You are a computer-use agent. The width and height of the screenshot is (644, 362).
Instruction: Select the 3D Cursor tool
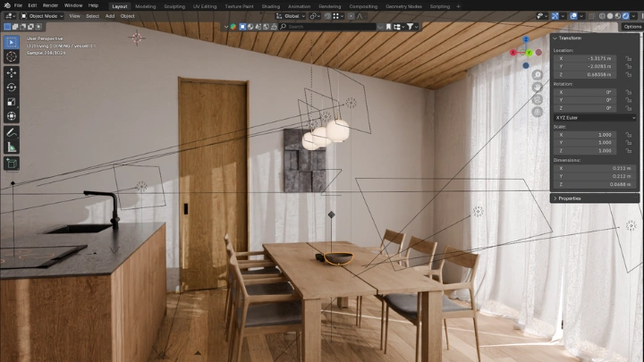12,56
